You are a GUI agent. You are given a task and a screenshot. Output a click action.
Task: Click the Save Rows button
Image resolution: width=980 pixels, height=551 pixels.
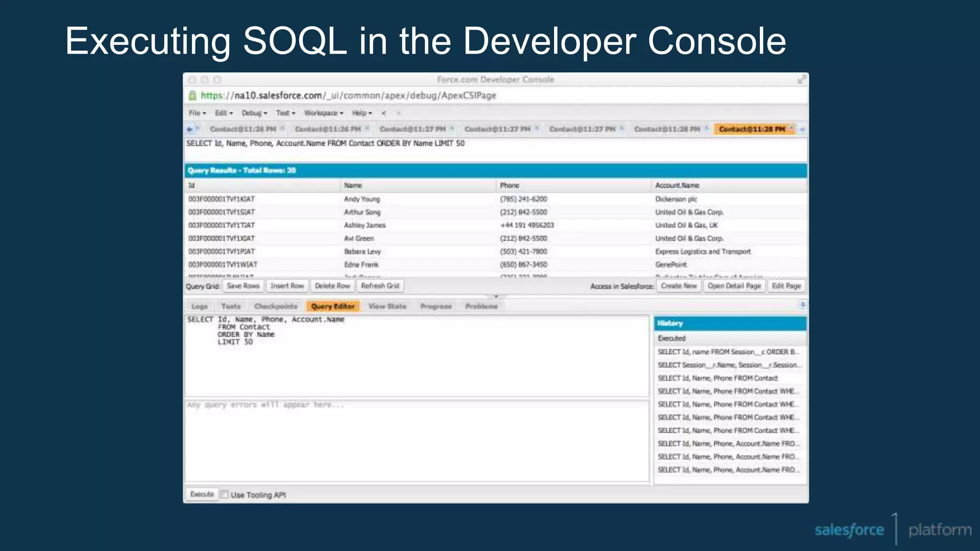tap(243, 286)
